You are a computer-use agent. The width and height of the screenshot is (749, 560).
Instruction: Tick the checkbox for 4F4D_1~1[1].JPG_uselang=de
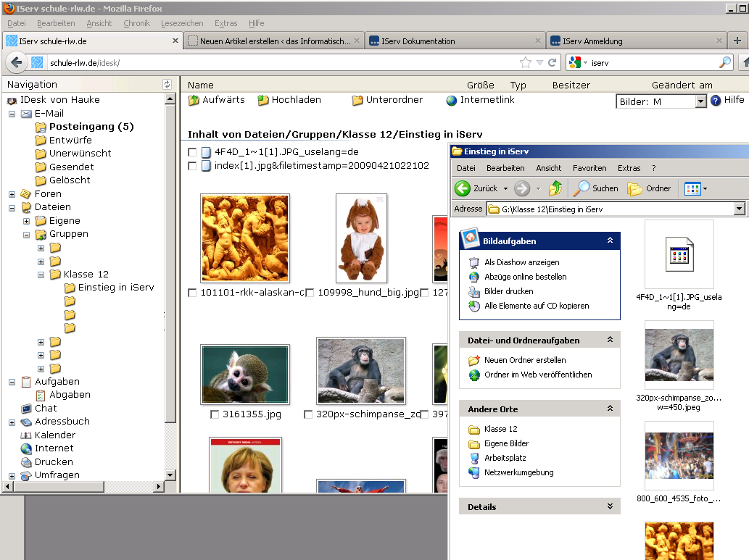coord(192,152)
